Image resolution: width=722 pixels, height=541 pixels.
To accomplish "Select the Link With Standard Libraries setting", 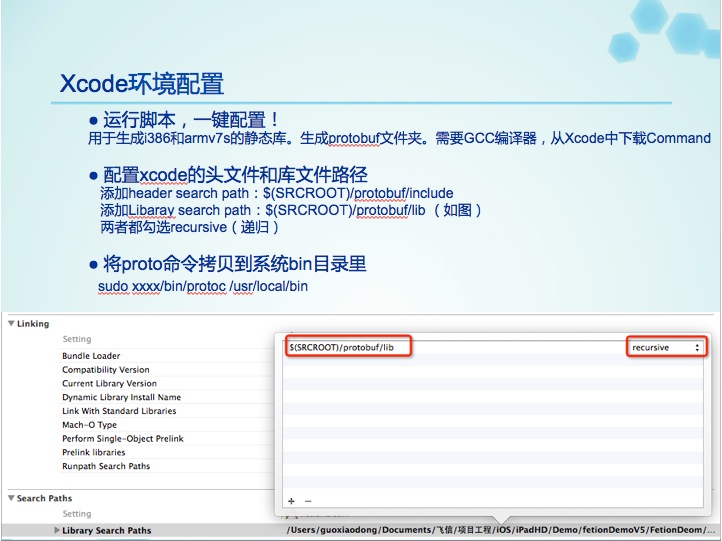I will coord(119,411).
